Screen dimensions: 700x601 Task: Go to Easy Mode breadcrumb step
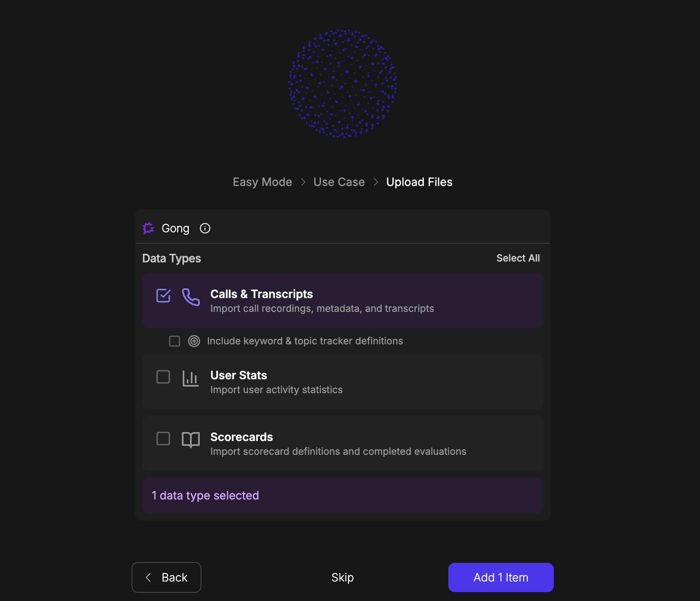point(262,182)
